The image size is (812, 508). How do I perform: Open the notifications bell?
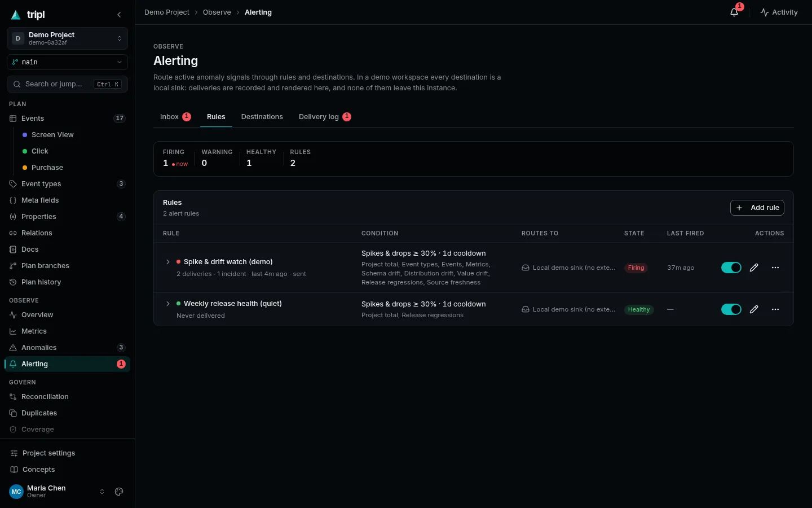click(x=734, y=12)
